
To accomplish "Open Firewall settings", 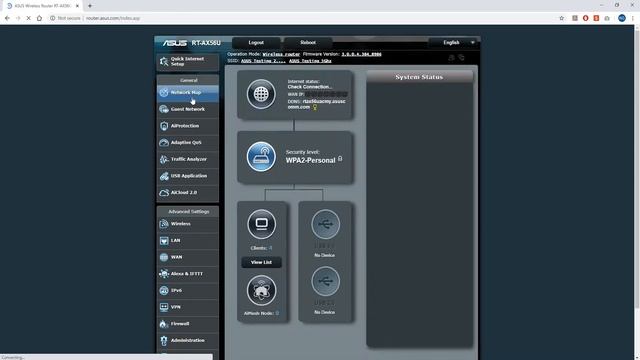I will pyautogui.click(x=188, y=324).
